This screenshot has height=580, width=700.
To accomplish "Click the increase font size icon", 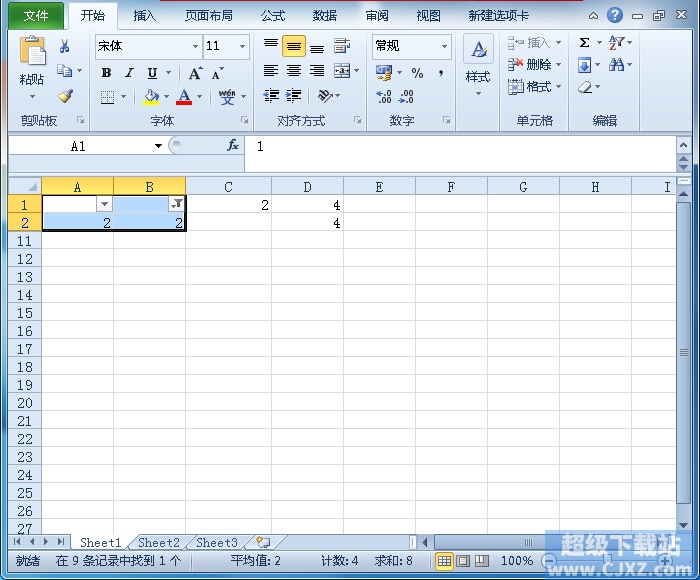I will (196, 73).
